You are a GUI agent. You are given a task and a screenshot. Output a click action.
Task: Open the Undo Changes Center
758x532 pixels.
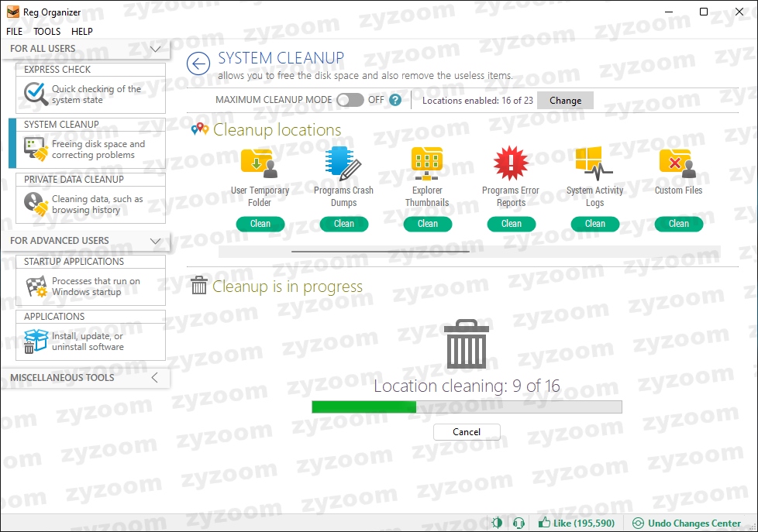click(x=687, y=523)
